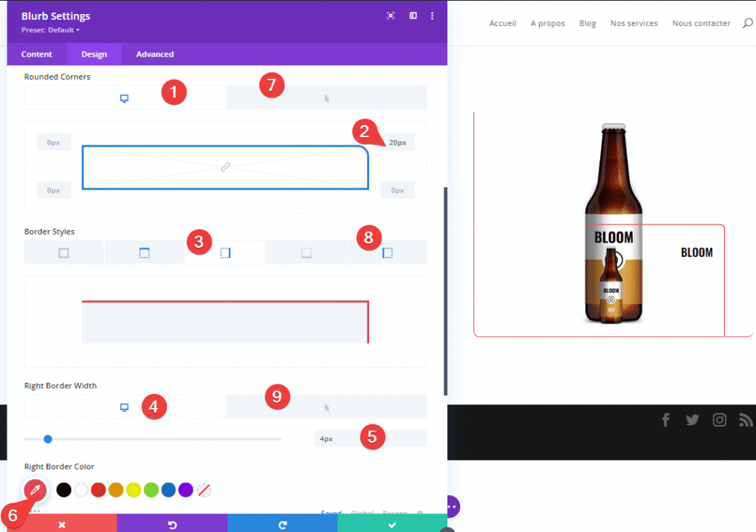
Task: Open the A propos menu link
Action: click(x=548, y=23)
